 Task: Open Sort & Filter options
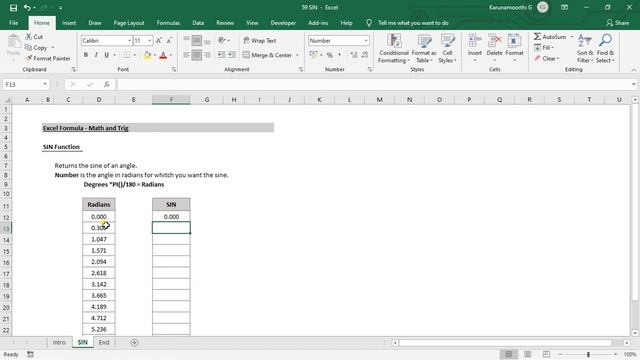pyautogui.click(x=585, y=49)
